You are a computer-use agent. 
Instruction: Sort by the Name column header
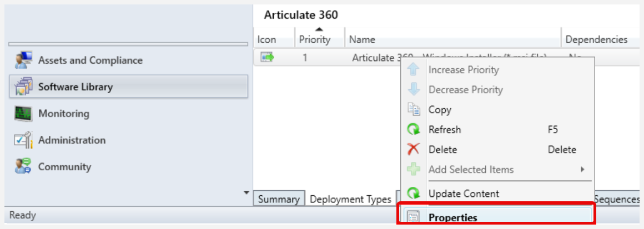point(452,39)
